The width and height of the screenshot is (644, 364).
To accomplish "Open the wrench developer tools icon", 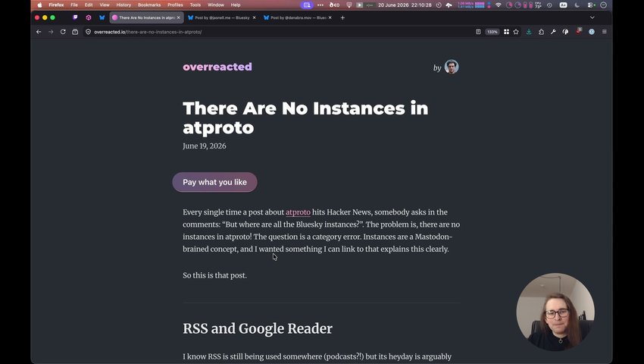I will point(553,32).
